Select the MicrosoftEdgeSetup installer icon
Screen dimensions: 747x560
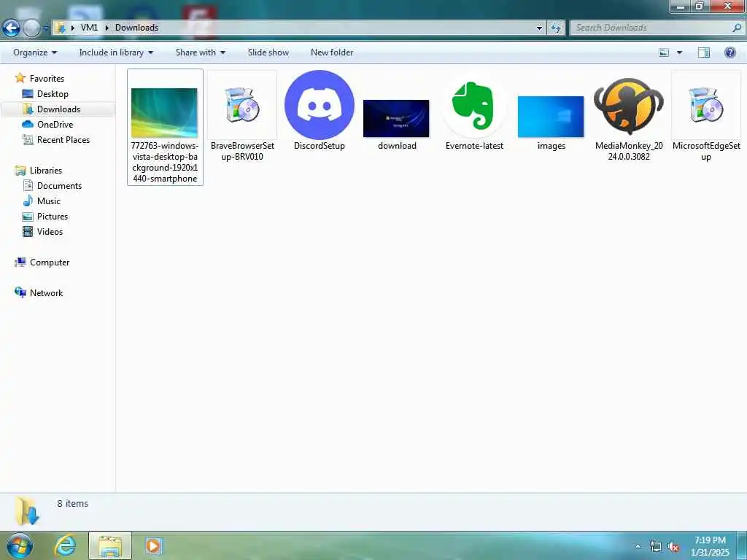pos(706,105)
